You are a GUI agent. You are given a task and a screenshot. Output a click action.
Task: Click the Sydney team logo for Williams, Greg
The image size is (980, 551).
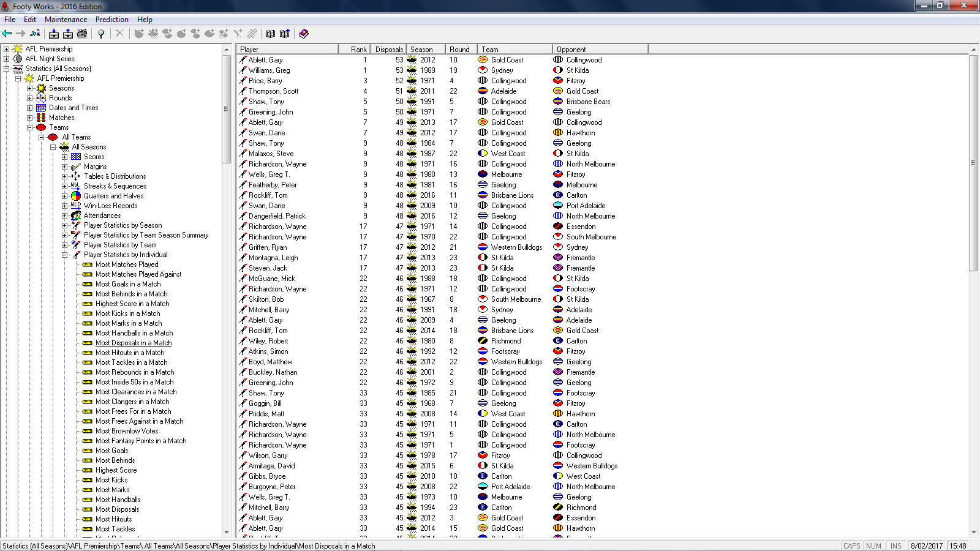click(483, 70)
